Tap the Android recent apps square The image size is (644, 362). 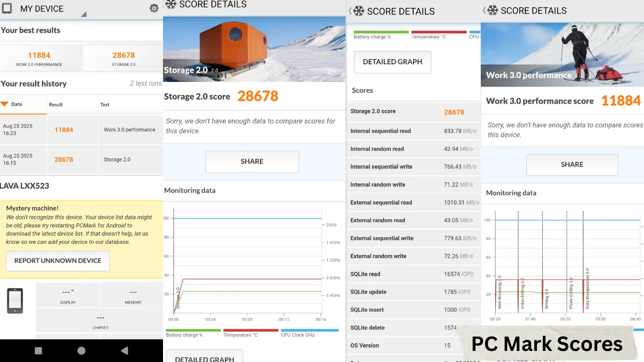coord(38,350)
